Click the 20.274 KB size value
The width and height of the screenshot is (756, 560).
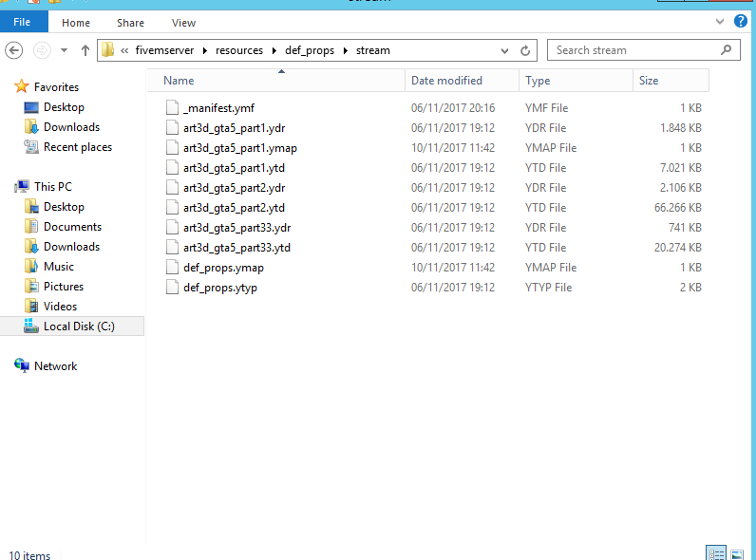click(677, 248)
